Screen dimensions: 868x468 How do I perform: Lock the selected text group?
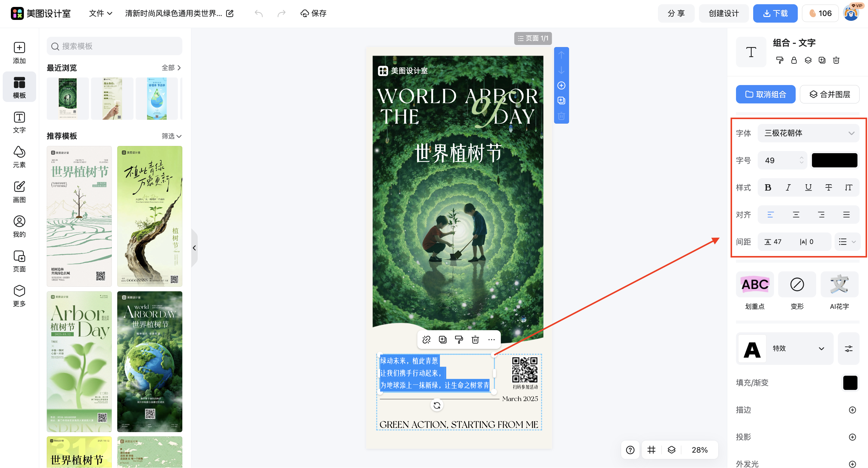click(794, 60)
